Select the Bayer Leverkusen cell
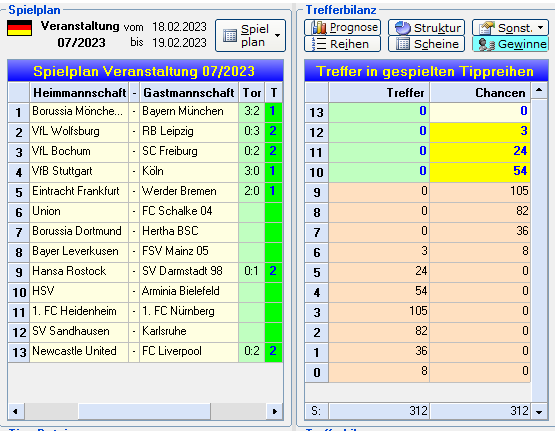555x431 pixels. pyautogui.click(x=79, y=253)
